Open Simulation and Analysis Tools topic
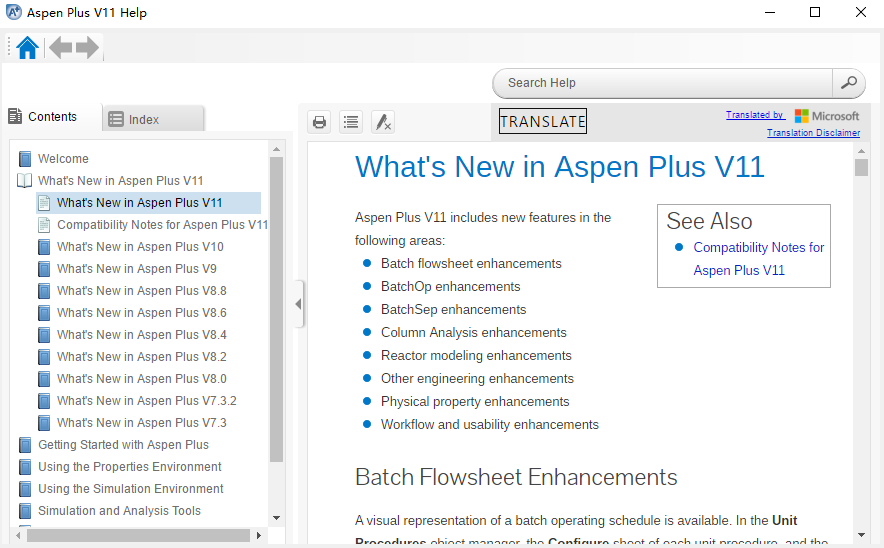This screenshot has width=884, height=548. pos(120,511)
